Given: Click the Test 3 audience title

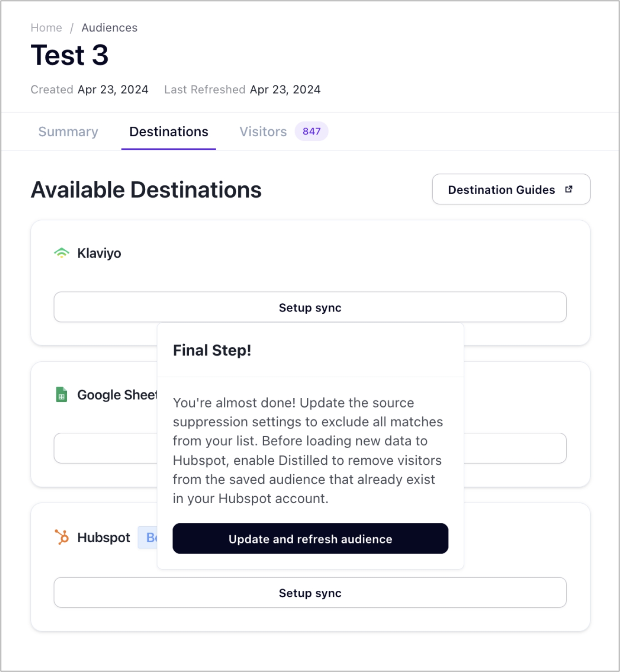Looking at the screenshot, I should [x=69, y=55].
